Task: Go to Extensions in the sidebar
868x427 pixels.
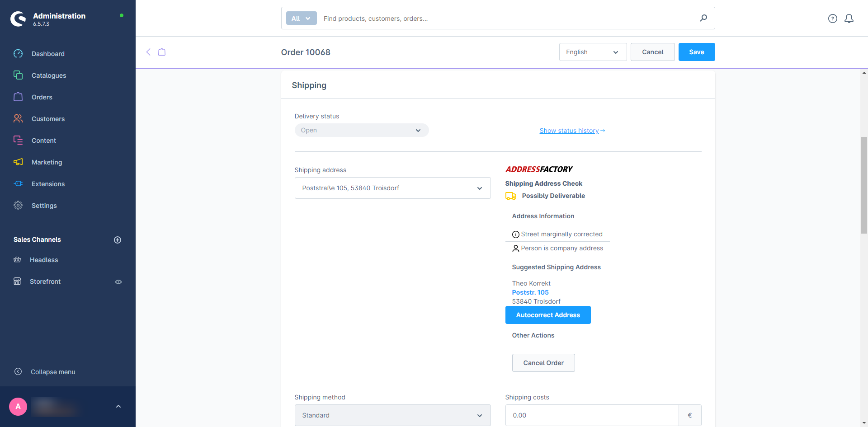Action: (48, 184)
